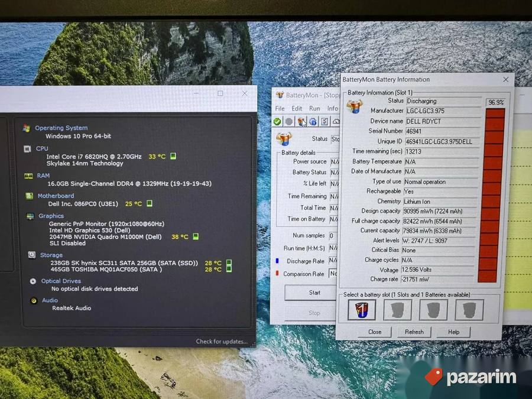The height and width of the screenshot is (399, 532).
Task: Open the Storage section link
Action: pyautogui.click(x=51, y=255)
